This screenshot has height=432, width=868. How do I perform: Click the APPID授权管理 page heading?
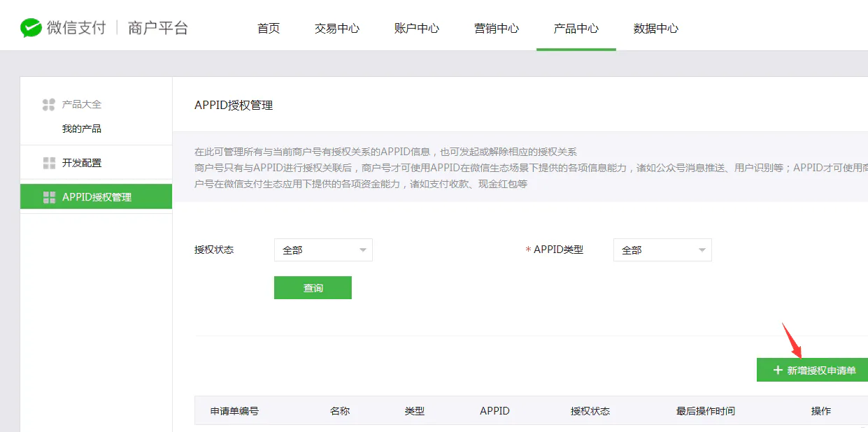coord(234,106)
